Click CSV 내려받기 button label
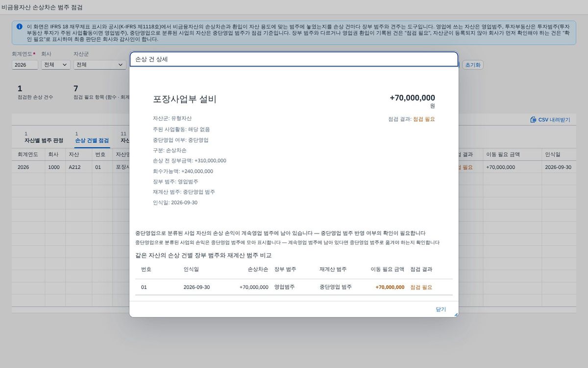 tap(554, 120)
